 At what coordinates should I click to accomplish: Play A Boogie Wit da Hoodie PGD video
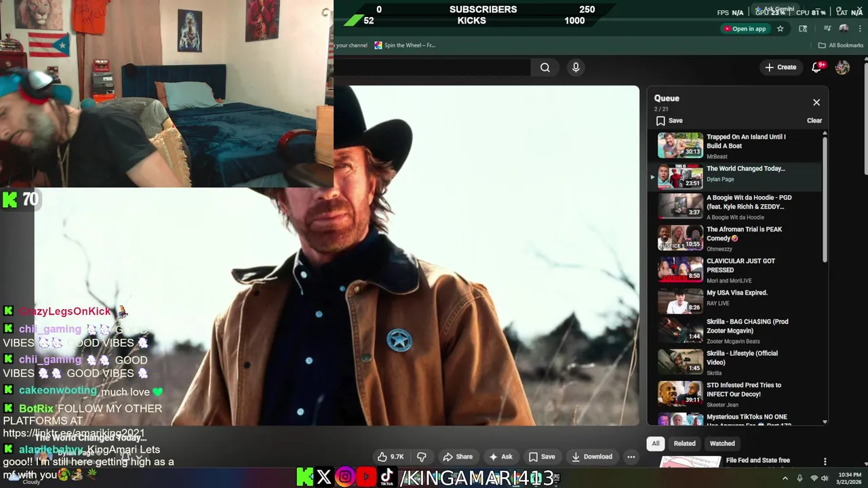[736, 206]
